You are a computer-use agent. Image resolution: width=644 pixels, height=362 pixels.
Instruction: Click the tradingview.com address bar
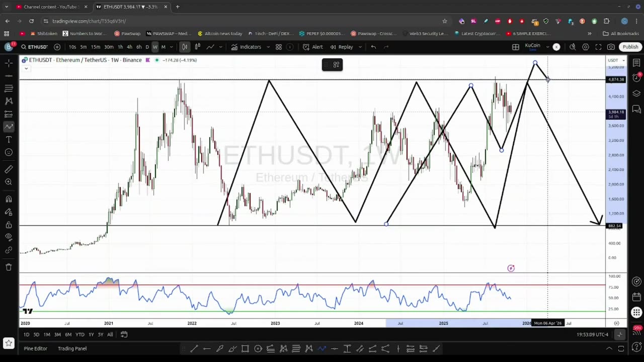242,21
